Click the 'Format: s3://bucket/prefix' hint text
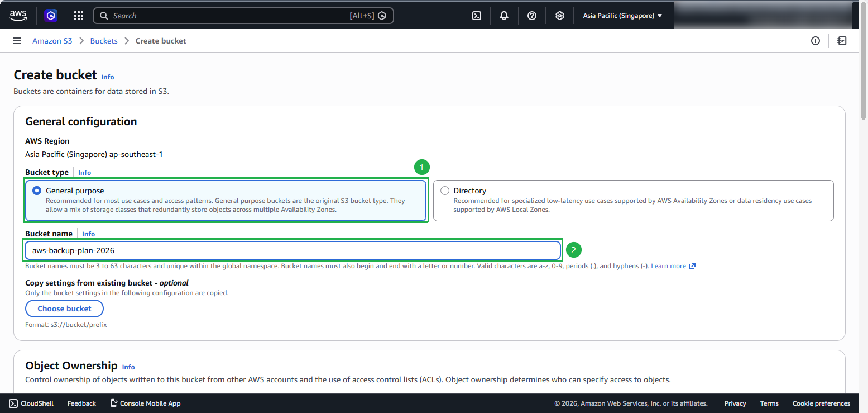 click(x=66, y=324)
